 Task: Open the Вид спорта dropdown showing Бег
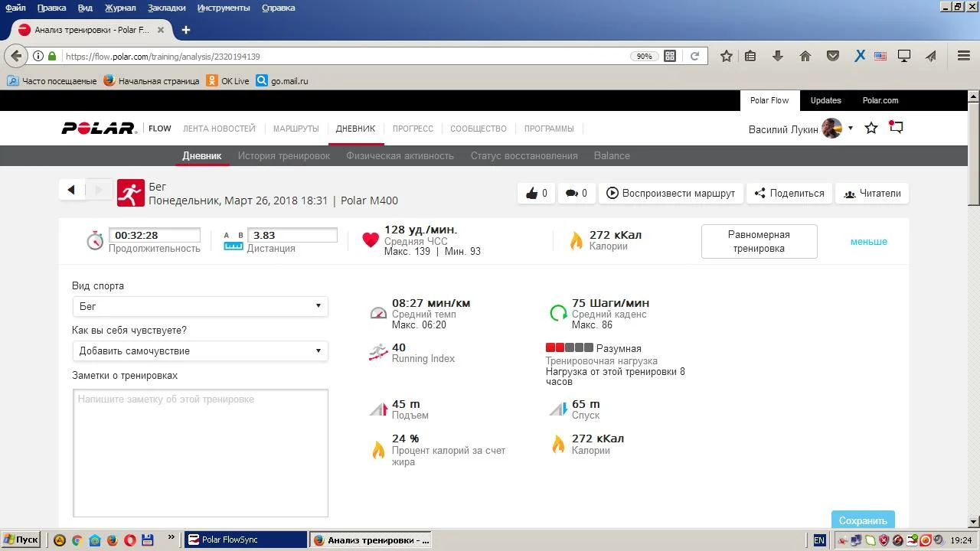click(x=200, y=306)
